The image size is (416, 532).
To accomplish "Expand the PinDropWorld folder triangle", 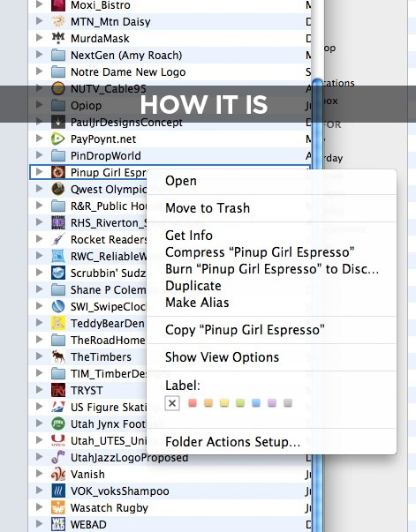I will click(x=40, y=155).
